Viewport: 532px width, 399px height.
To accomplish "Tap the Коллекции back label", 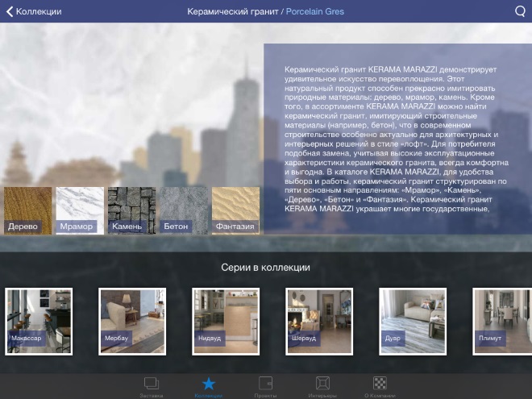I will click(x=39, y=11).
